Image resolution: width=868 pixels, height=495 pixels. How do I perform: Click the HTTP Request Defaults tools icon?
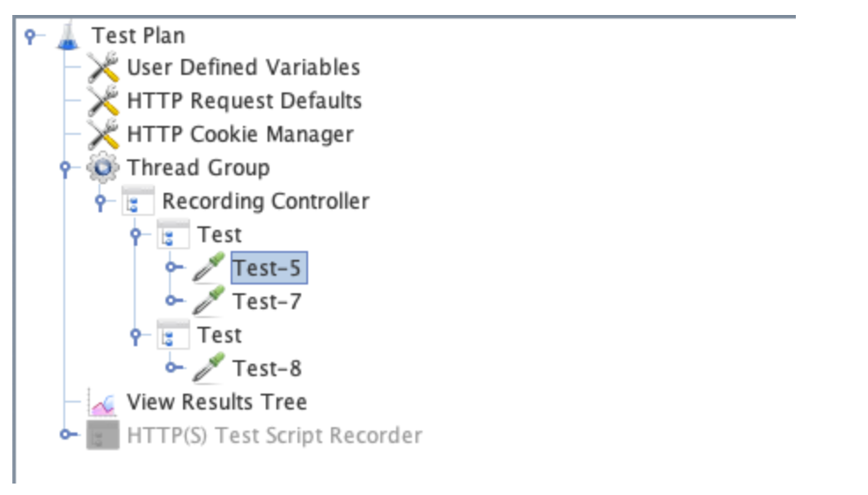tap(103, 101)
